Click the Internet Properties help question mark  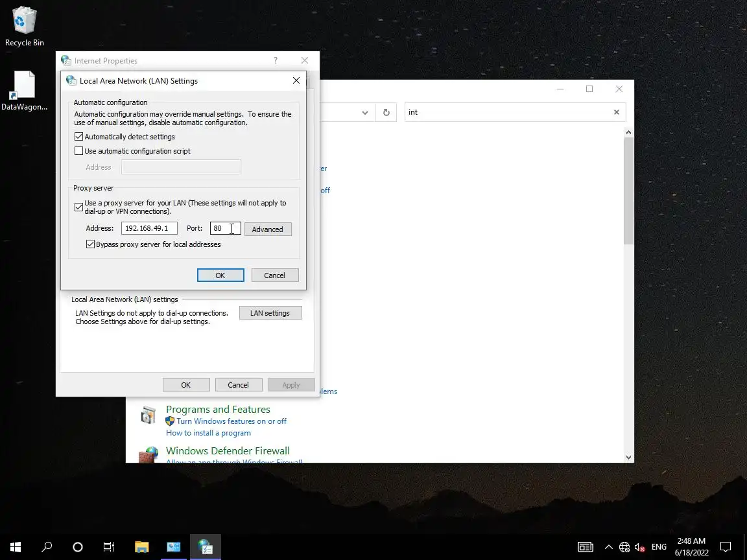click(x=276, y=60)
